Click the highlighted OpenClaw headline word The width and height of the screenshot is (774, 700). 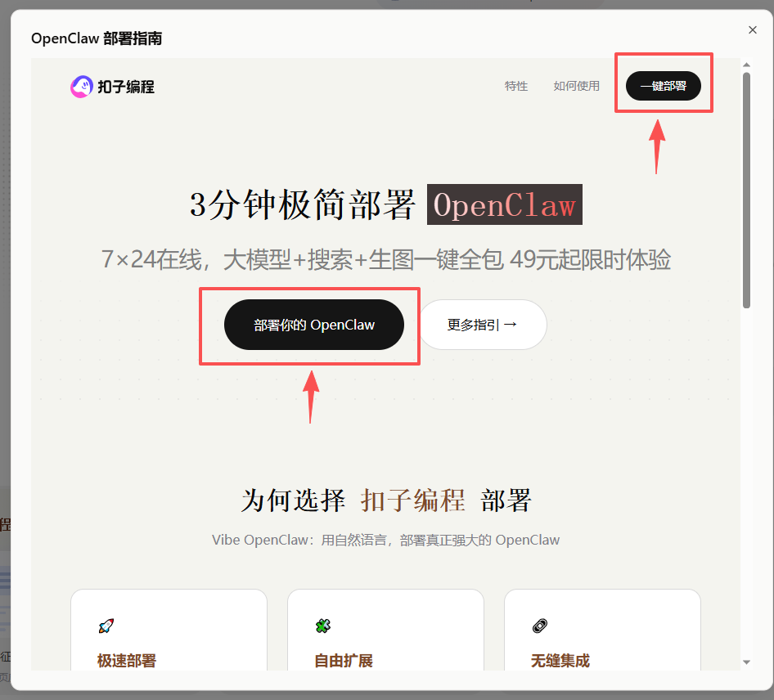click(505, 204)
